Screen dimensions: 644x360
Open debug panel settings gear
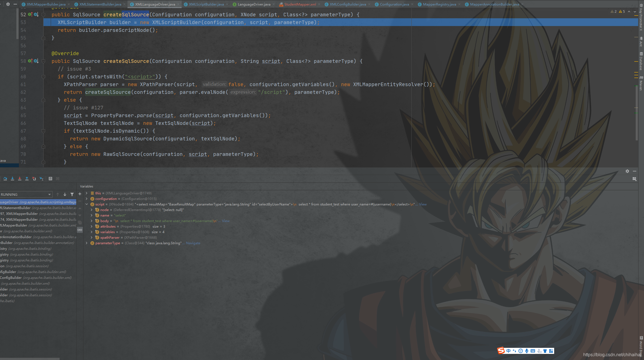(627, 171)
